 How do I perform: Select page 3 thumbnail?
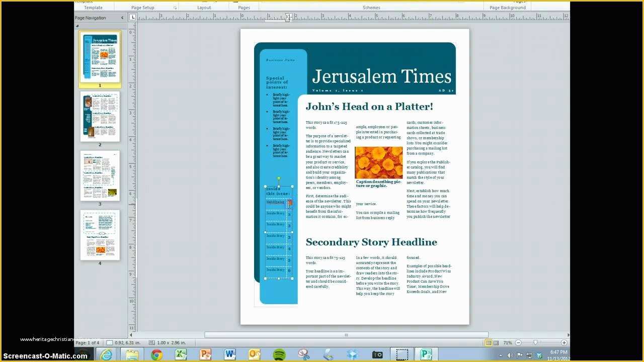100,176
